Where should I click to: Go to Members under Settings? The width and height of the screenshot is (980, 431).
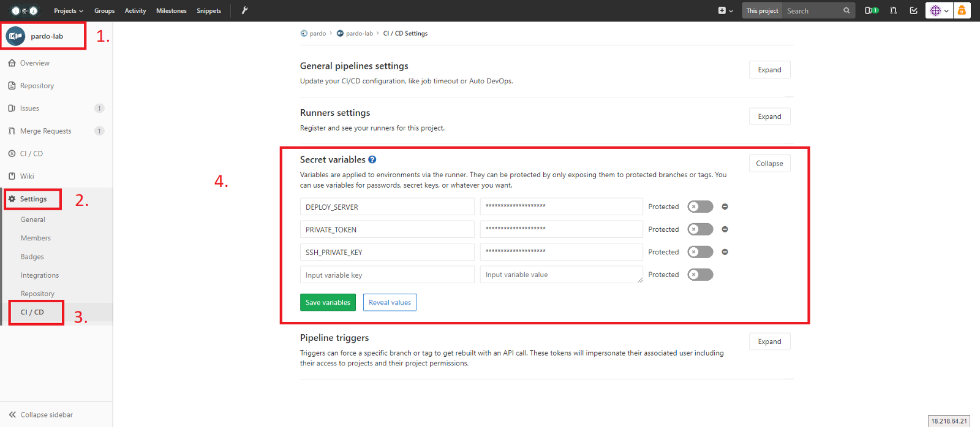(x=36, y=238)
